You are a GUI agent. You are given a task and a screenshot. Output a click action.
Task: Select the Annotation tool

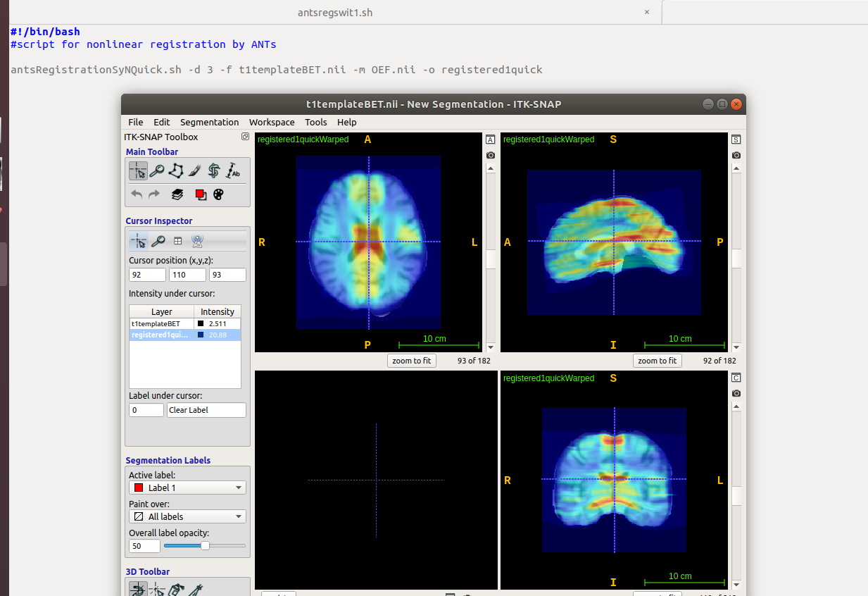pos(234,170)
